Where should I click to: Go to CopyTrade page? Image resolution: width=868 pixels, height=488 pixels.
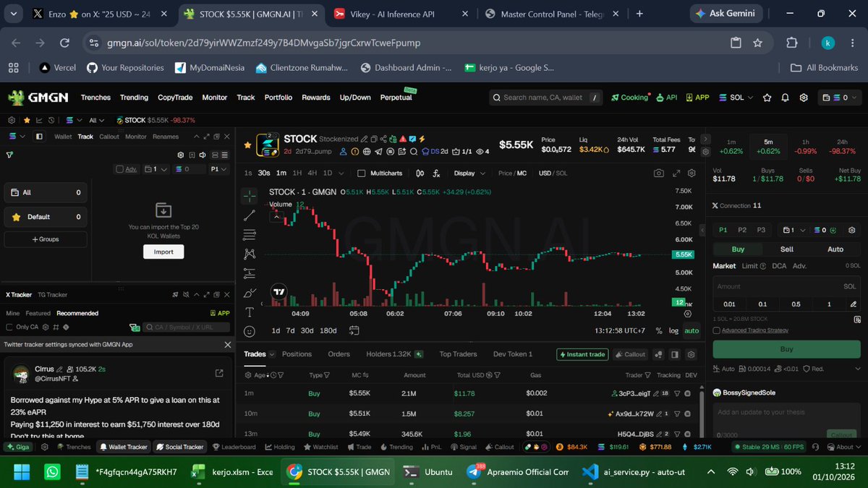click(x=175, y=98)
